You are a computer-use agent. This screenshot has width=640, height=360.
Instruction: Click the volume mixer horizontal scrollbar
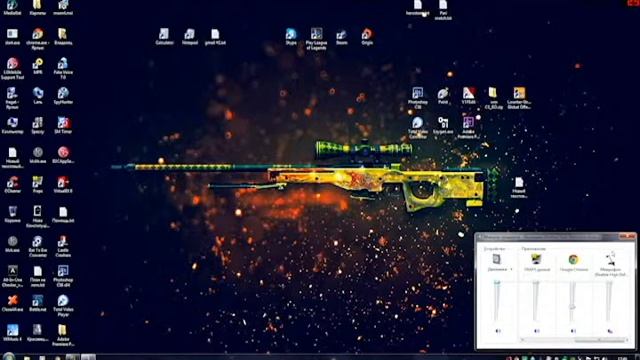point(575,340)
